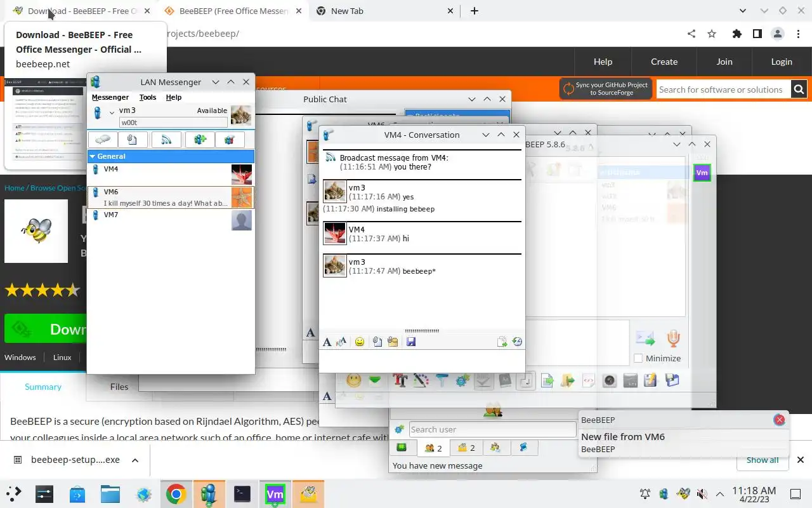Record voice message with BeeBEEP microphone
Viewport: 812px width, 508px height.
tap(674, 338)
